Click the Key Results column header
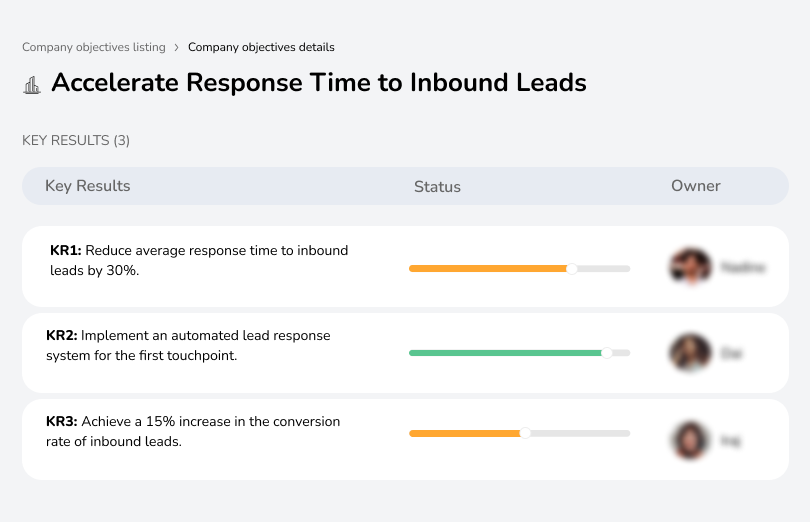Viewport: 810px width, 522px height. pos(87,186)
